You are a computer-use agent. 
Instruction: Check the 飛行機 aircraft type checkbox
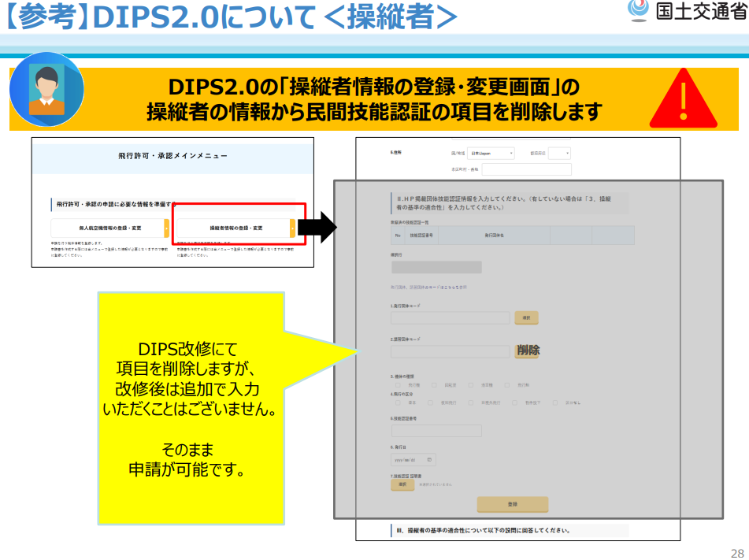pos(398,385)
